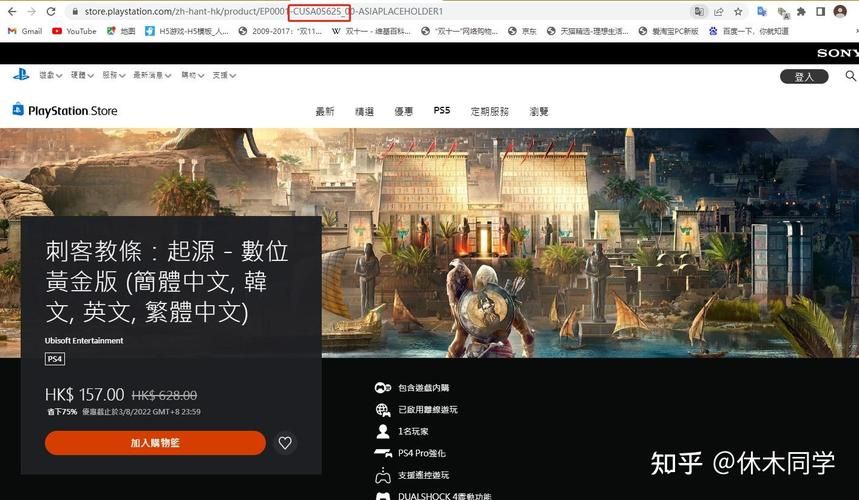Open the YouTube bookmark

pos(74,31)
